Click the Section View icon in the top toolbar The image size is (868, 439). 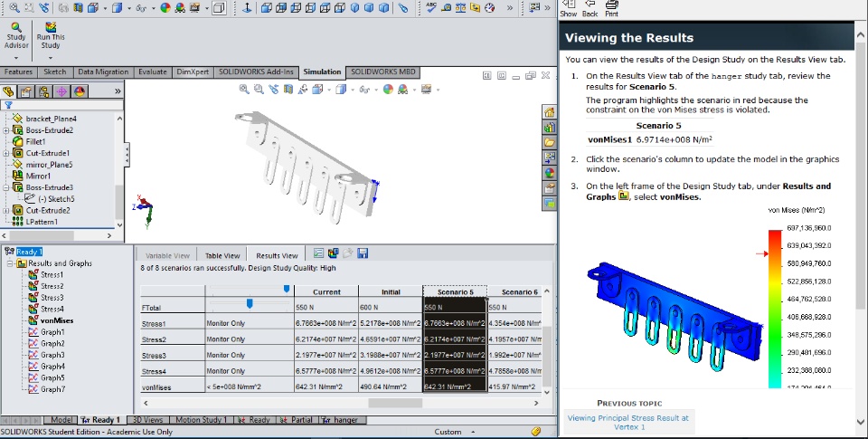click(x=78, y=8)
